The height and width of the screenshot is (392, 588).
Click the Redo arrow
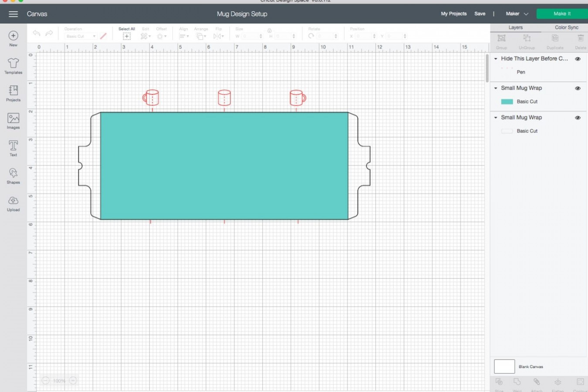tap(49, 33)
